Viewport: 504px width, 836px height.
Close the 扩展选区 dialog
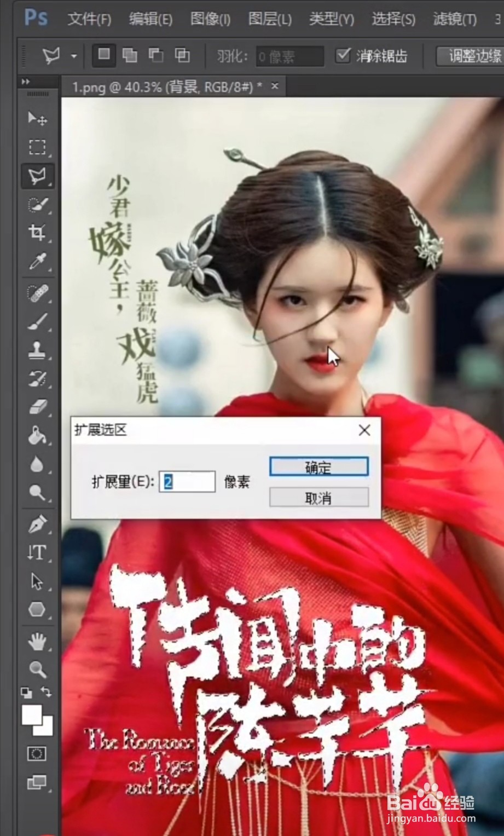(364, 430)
